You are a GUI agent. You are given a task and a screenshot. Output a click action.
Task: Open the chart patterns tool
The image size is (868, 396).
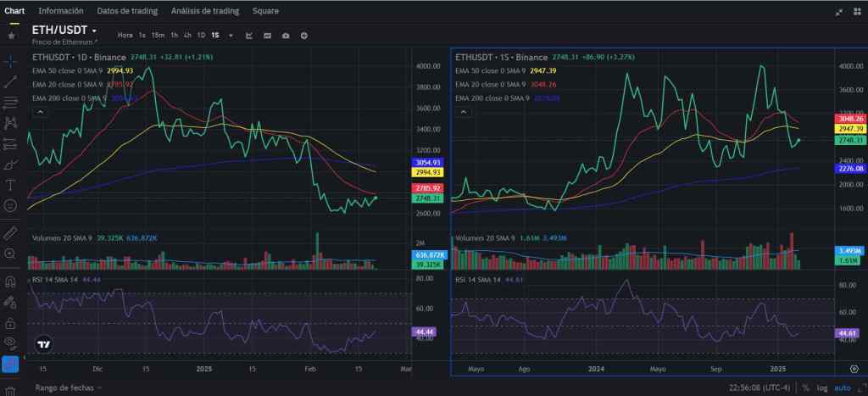pos(10,123)
